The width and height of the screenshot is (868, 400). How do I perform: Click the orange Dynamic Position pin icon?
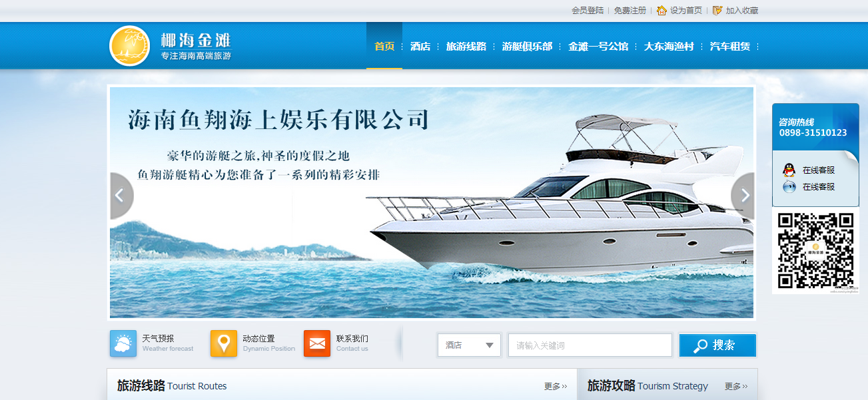(224, 343)
